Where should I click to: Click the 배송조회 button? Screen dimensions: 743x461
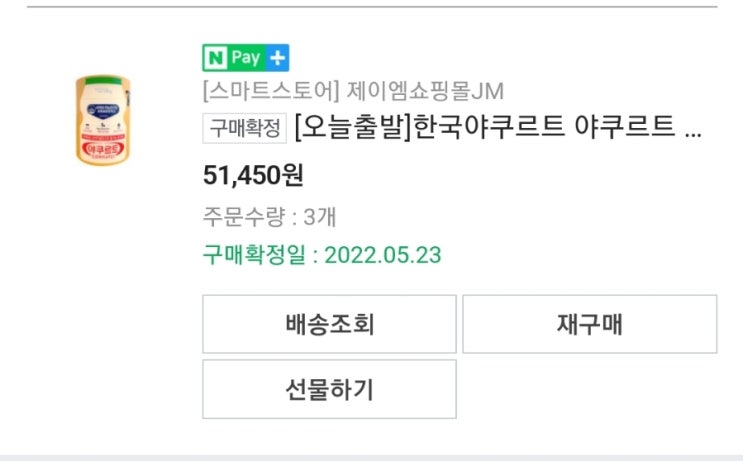[x=329, y=324]
